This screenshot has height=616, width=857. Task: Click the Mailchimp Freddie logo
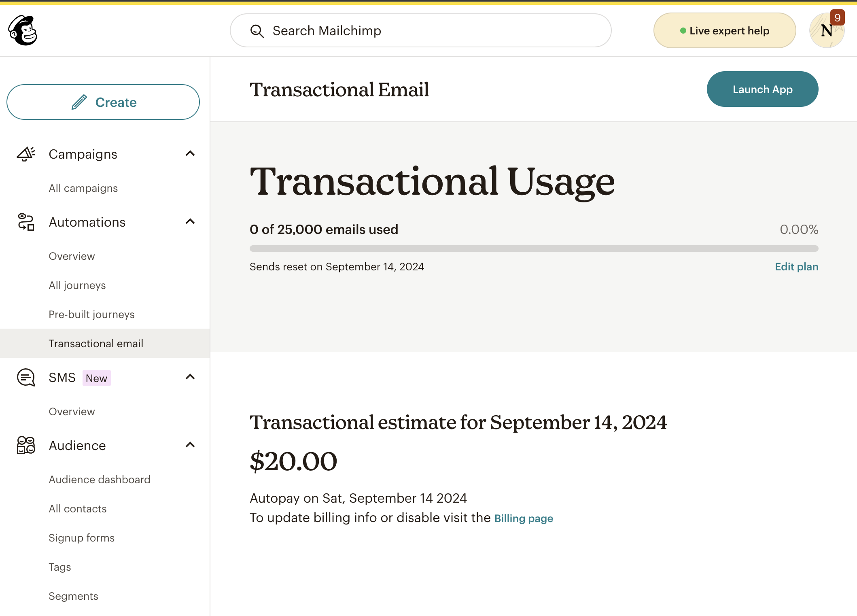coord(23,30)
